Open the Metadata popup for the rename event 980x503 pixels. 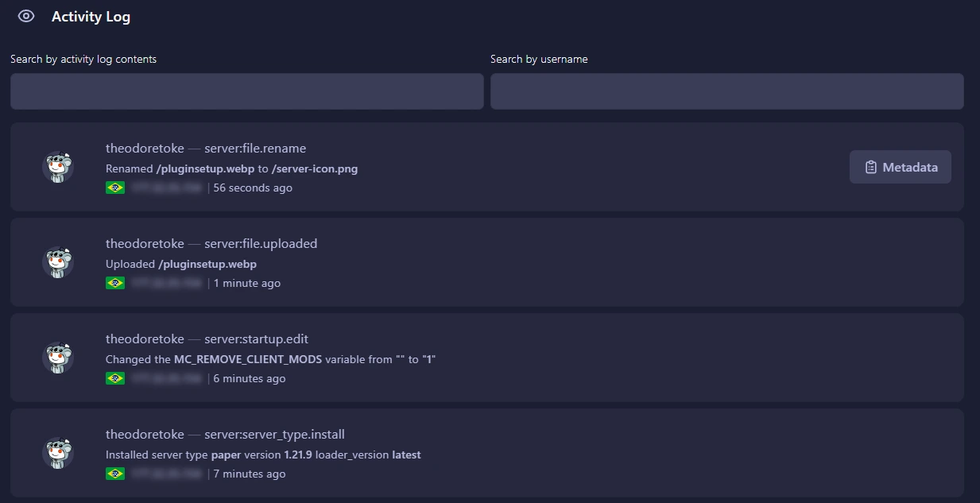(x=900, y=167)
